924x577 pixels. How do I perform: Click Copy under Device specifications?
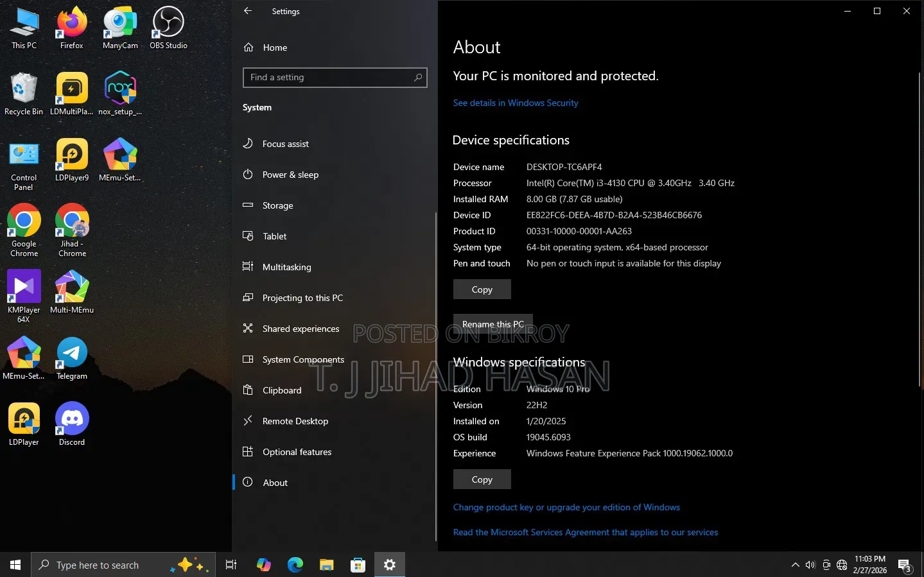pos(482,289)
